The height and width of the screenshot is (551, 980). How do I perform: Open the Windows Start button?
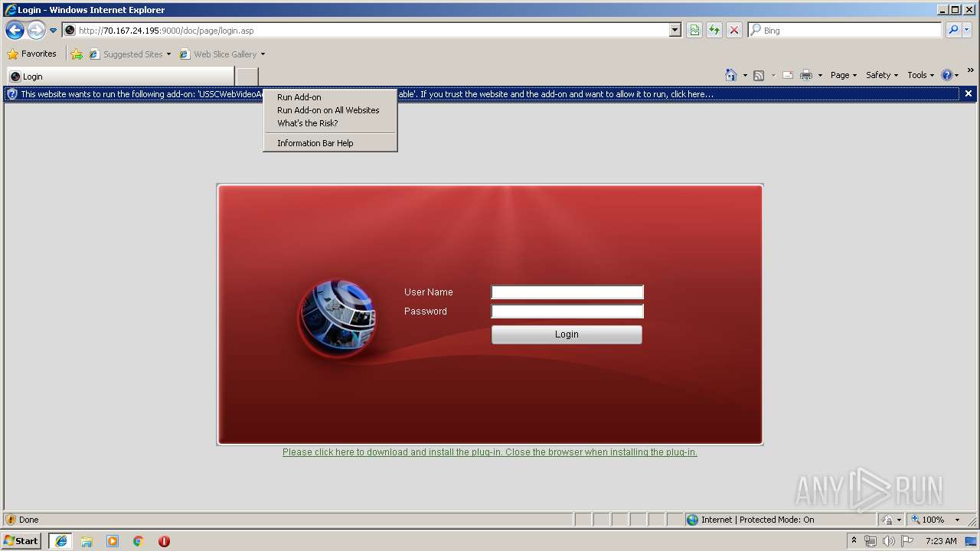tap(21, 541)
